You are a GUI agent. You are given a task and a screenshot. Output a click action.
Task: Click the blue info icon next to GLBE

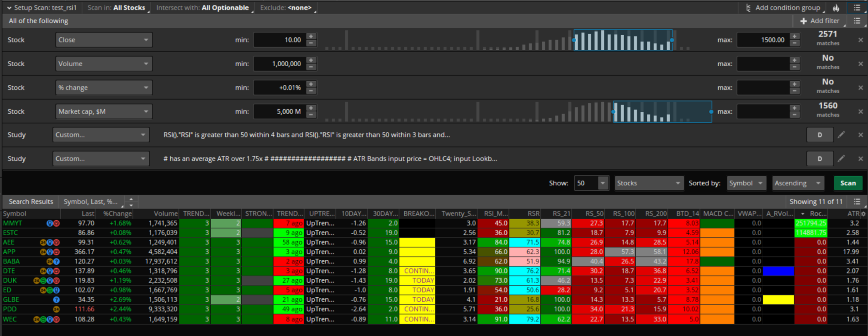56,299
